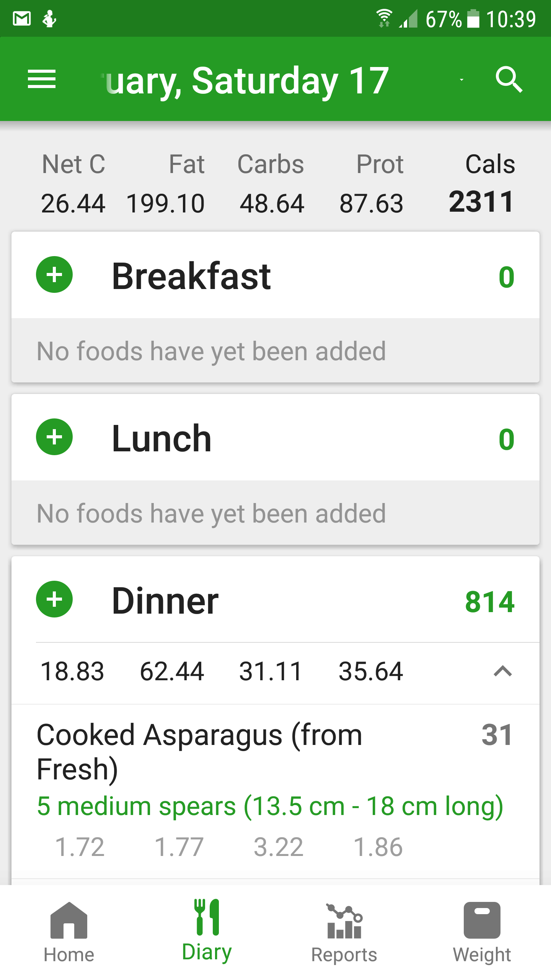
Task: Add food to Dinner with plus icon
Action: click(54, 599)
